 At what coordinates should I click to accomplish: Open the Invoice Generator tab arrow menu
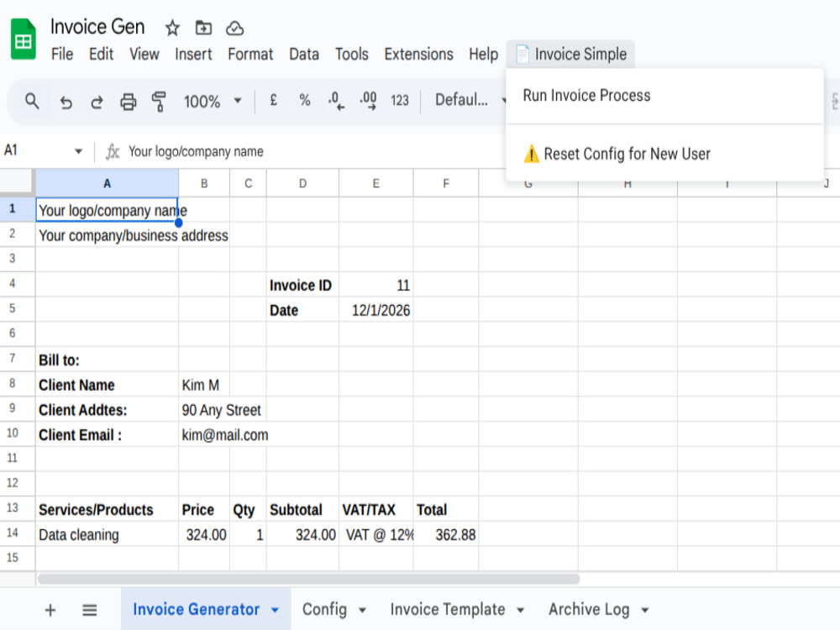[275, 610]
